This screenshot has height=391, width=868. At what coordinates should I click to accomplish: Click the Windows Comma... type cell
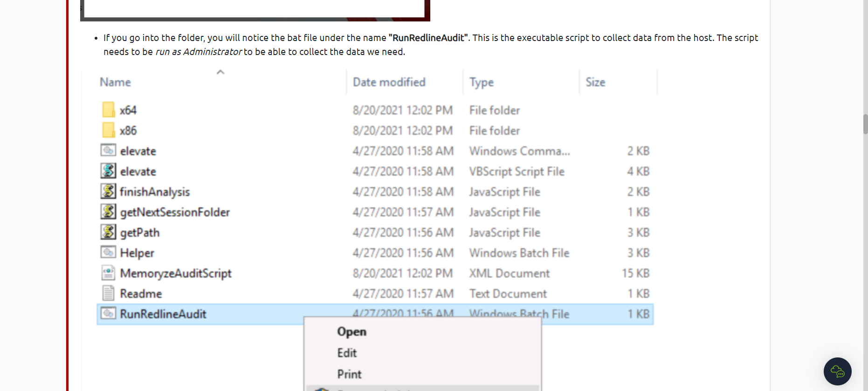(519, 151)
